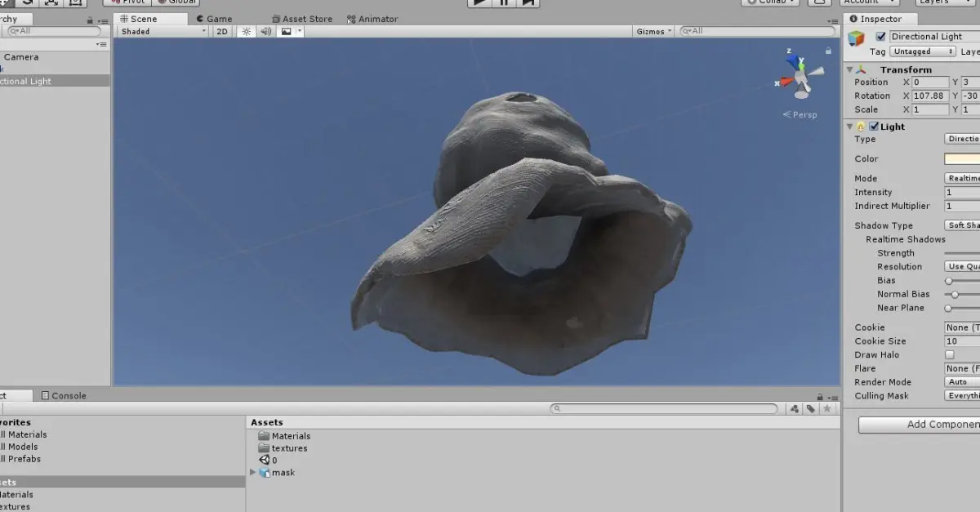Toggle 2D view mode button

(x=222, y=31)
